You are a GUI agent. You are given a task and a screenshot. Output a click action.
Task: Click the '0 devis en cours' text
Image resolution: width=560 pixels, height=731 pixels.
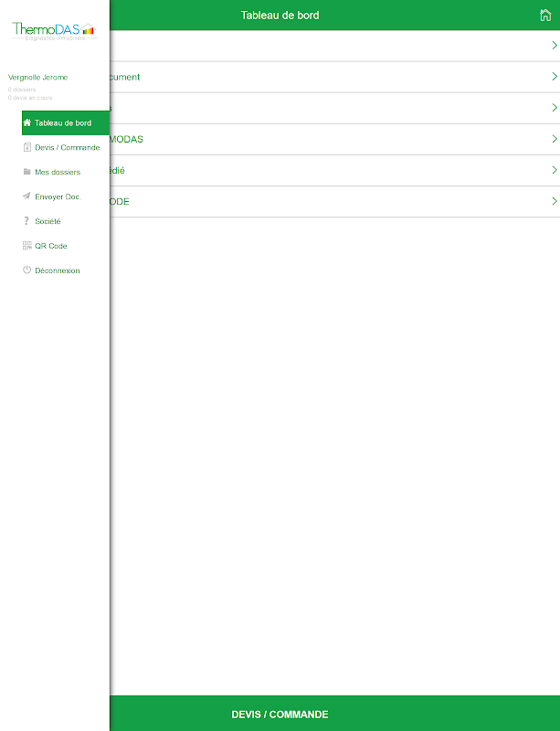[30, 98]
